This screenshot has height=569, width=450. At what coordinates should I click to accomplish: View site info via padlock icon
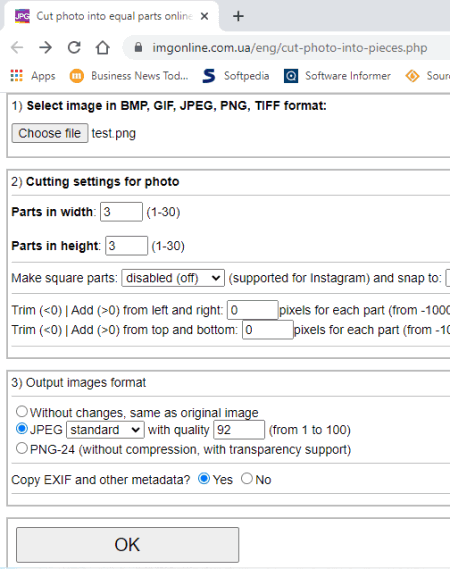pyautogui.click(x=138, y=48)
